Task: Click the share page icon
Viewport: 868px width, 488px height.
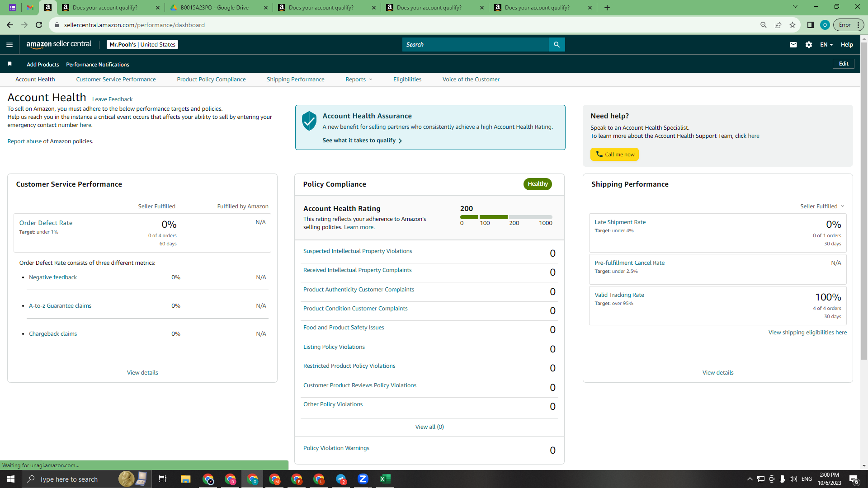Action: click(778, 25)
